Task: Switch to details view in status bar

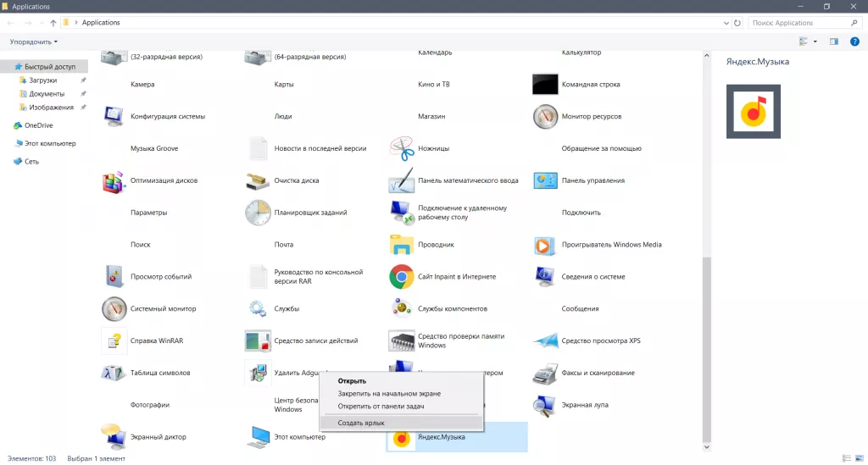Action: 847,458
